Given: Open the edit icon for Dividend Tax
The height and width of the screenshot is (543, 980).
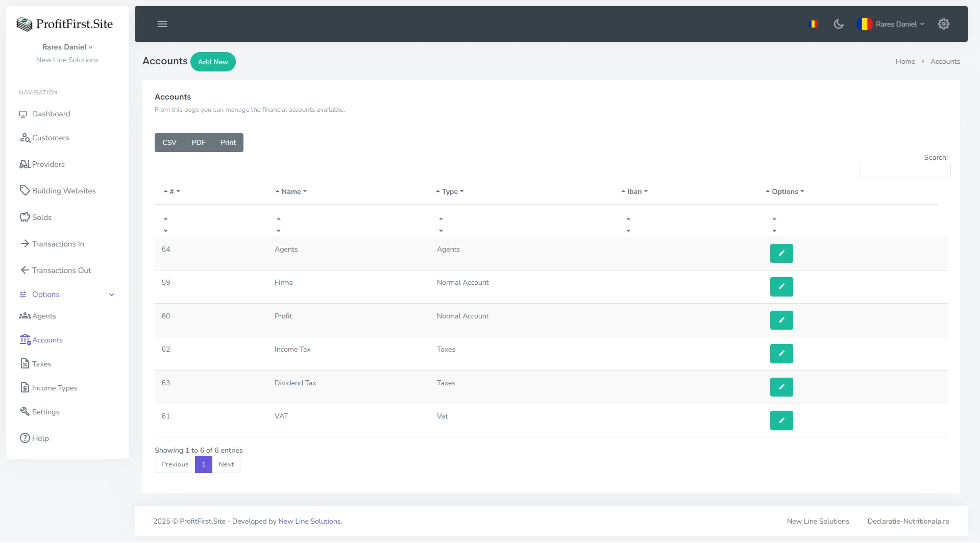Looking at the screenshot, I should 781,387.
